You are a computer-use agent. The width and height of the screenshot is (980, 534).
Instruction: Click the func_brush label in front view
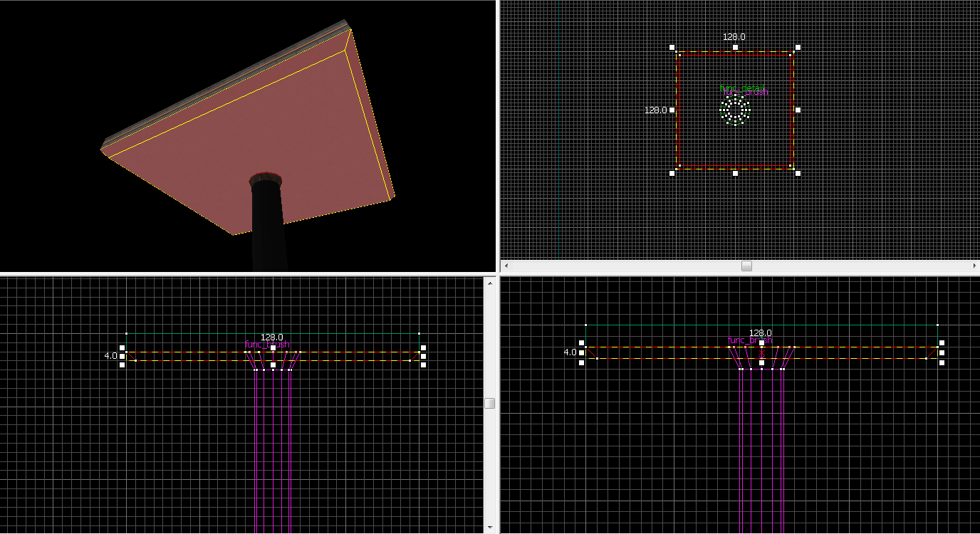coord(267,345)
